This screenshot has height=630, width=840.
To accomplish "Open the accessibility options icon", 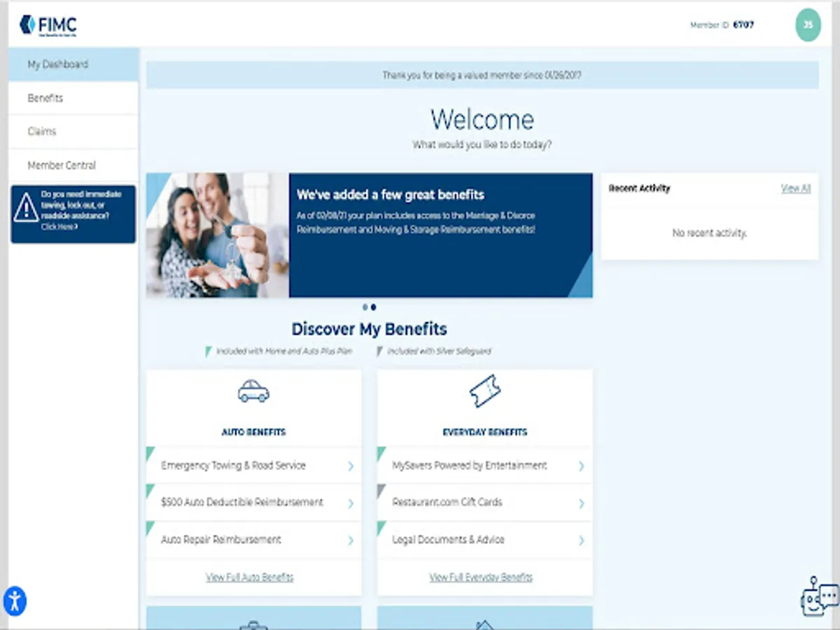I will (x=15, y=601).
